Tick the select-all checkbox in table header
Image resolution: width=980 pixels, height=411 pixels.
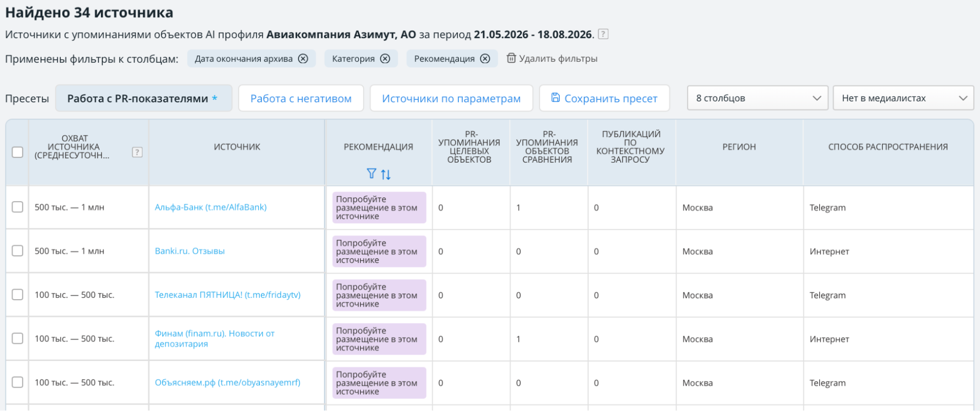pos(17,152)
